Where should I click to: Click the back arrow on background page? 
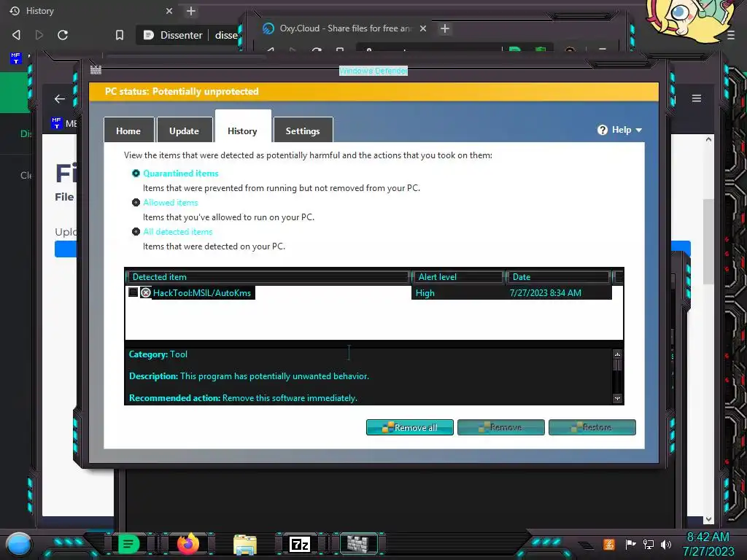[x=60, y=98]
